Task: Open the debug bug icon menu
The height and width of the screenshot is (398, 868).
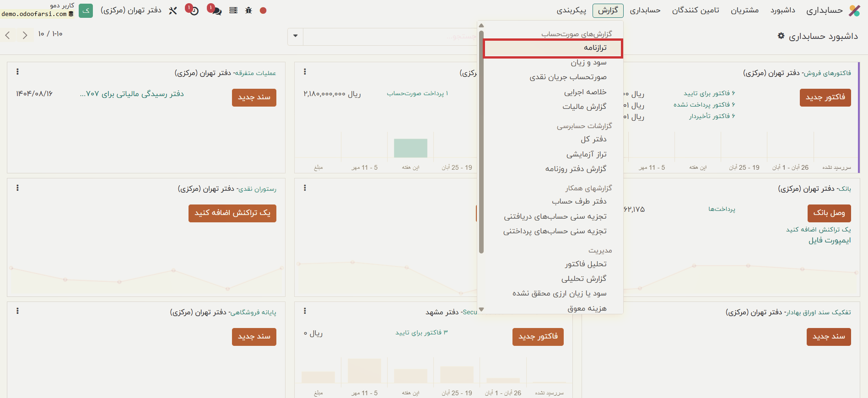Action: click(248, 10)
